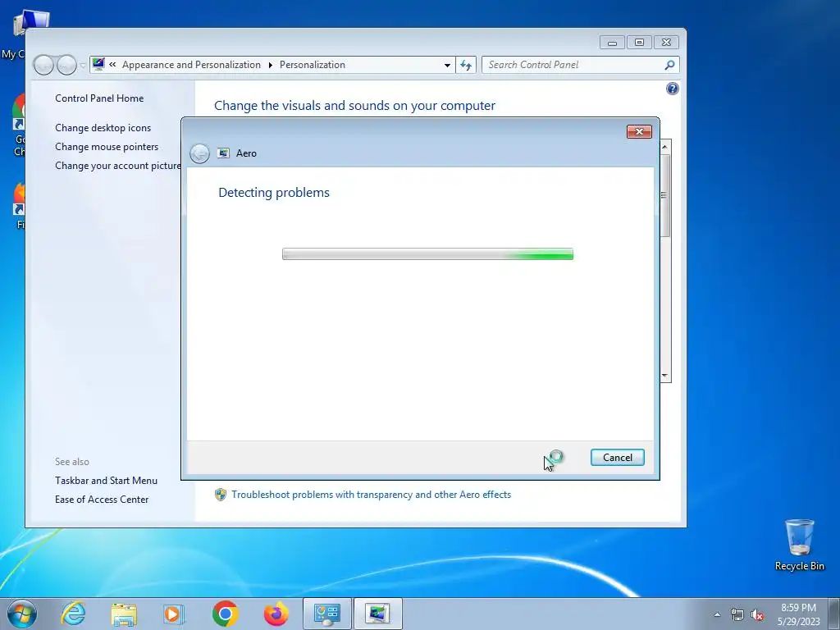
Task: Click the theme list scroll down arrow
Action: [664, 376]
